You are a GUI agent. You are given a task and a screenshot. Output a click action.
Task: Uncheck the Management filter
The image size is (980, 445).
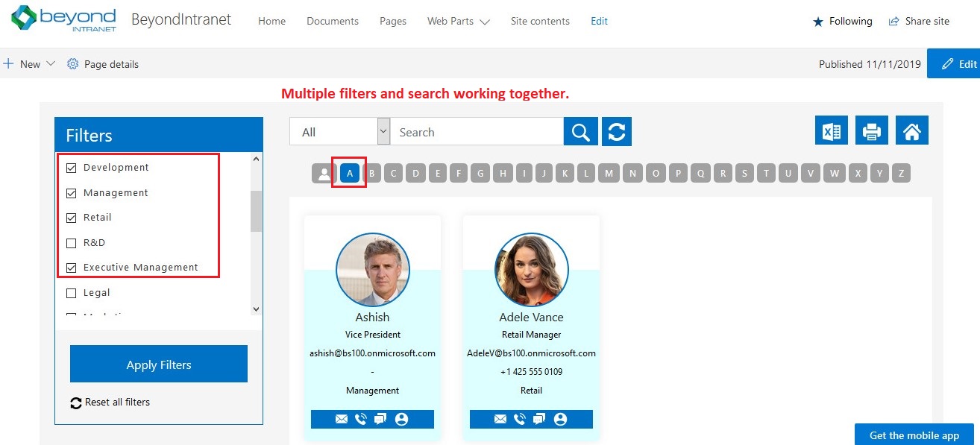[x=72, y=192]
